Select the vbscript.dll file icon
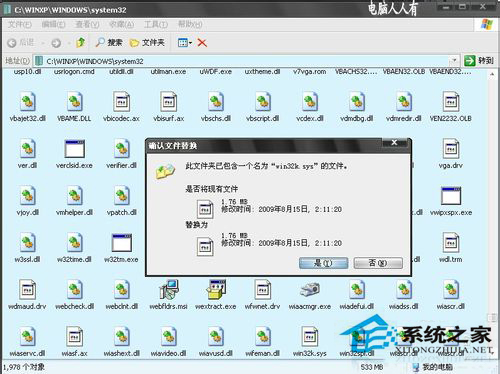Viewport: 500px width, 374px height. [263, 101]
